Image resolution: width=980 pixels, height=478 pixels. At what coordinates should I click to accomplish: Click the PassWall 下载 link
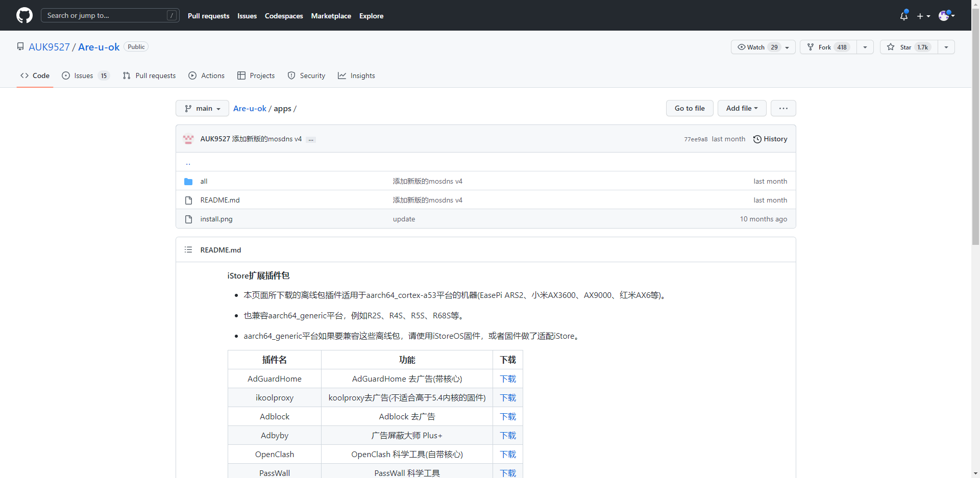508,473
